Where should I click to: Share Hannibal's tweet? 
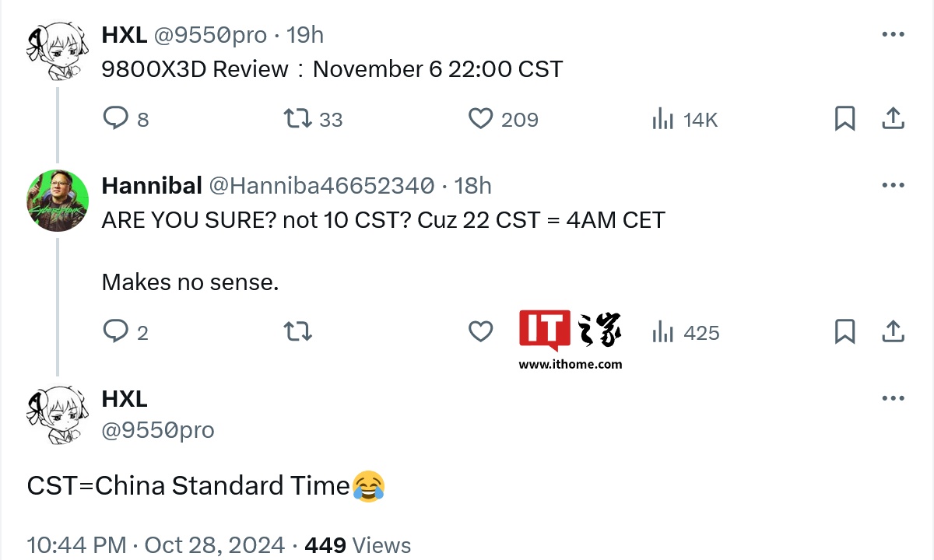tap(893, 332)
